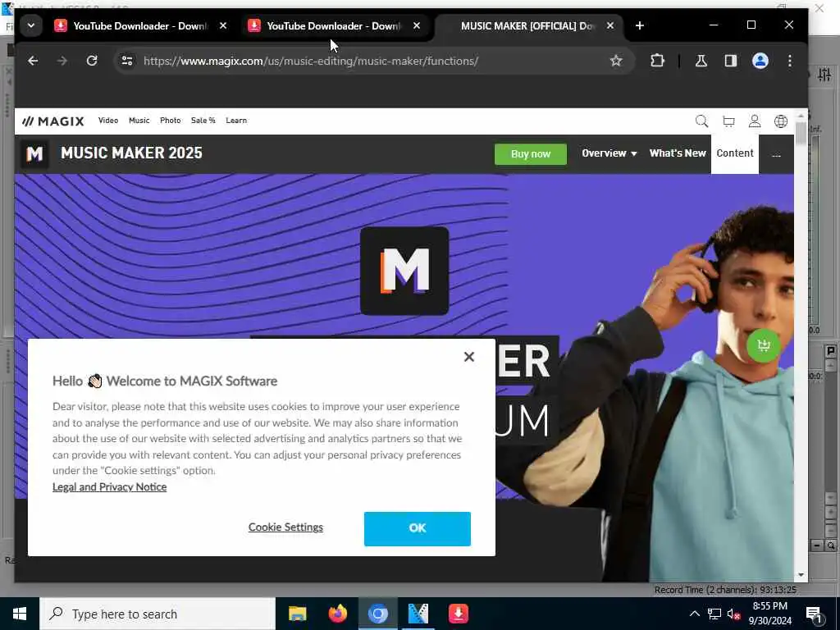840x630 pixels.
Task: Click the magnifier zoom icon in background window
Action: [831, 546]
